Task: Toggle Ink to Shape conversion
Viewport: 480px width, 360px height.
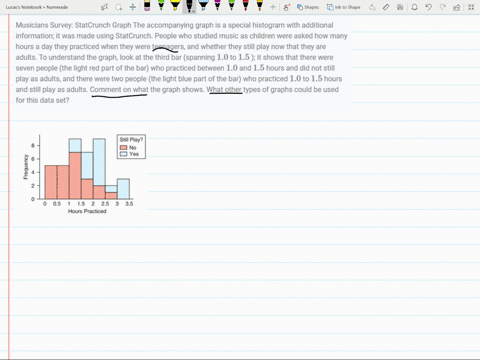Action: (x=343, y=7)
